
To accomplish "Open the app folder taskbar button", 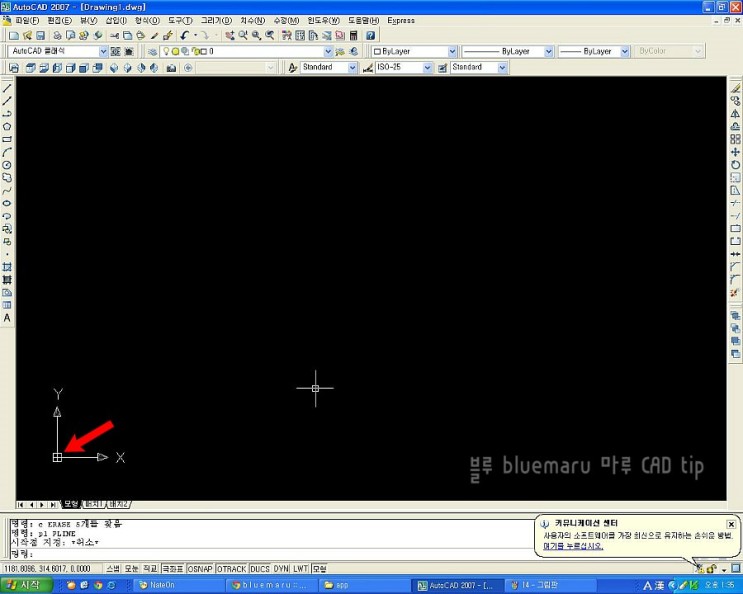I will (363, 585).
